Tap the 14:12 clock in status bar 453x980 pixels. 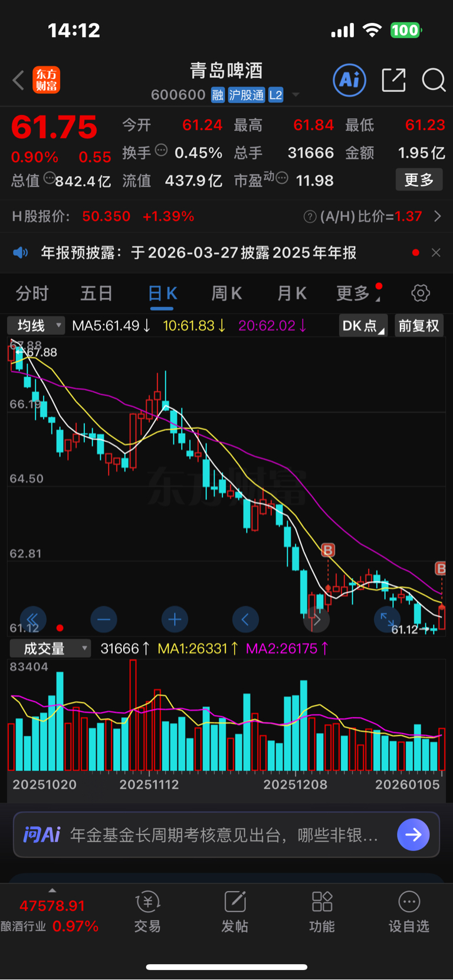point(74,30)
